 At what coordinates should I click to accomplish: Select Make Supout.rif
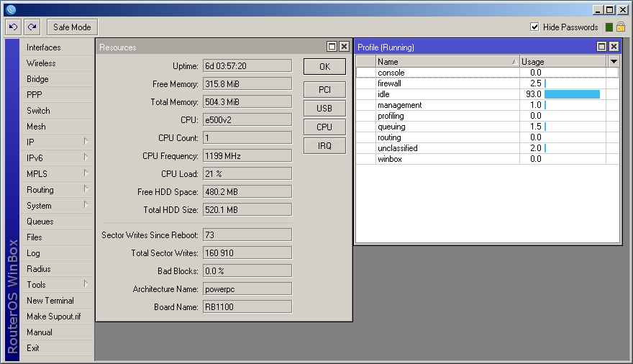57,316
